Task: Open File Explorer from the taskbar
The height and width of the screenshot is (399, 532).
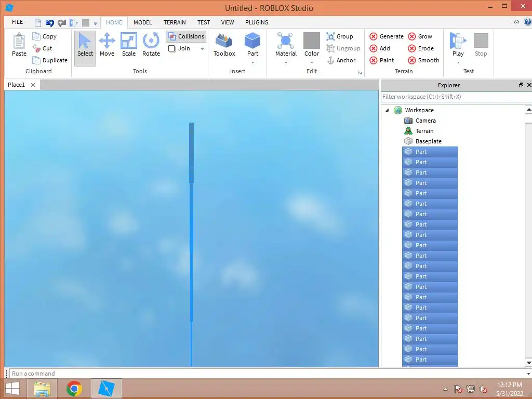Action: (x=43, y=389)
